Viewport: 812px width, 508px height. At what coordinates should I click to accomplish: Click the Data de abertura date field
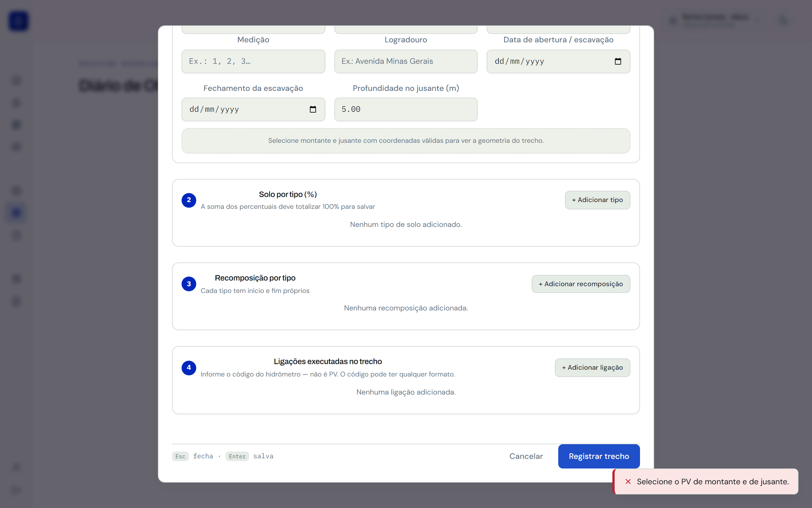[x=558, y=62]
